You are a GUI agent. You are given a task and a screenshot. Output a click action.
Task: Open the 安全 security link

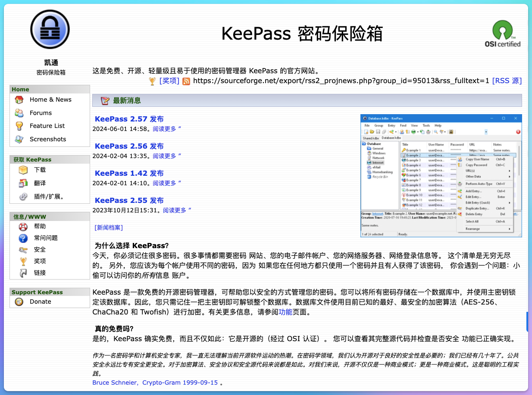pyautogui.click(x=40, y=250)
